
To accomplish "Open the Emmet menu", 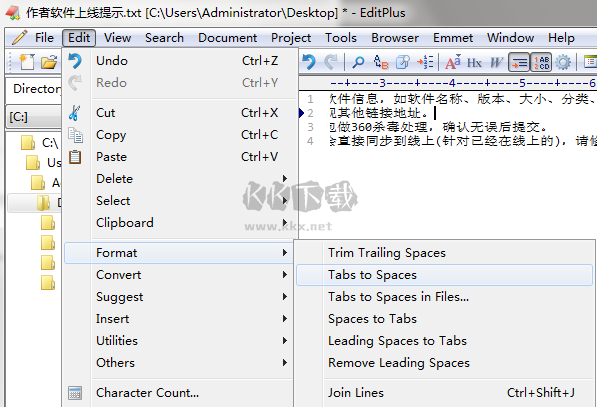I will 453,38.
